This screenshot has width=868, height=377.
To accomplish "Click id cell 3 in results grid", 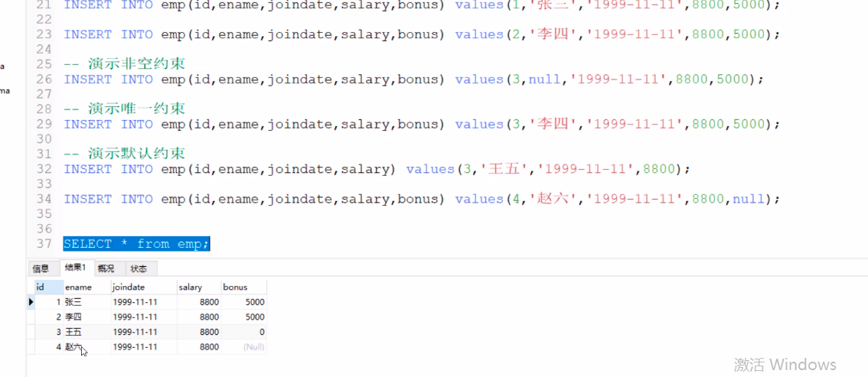I will [49, 332].
